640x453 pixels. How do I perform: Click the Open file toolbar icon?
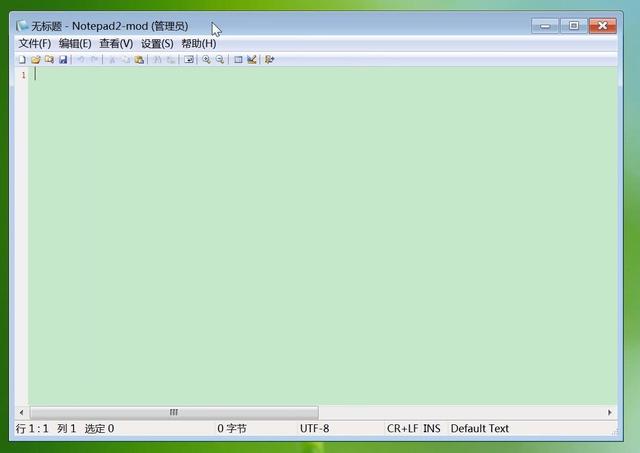point(35,60)
